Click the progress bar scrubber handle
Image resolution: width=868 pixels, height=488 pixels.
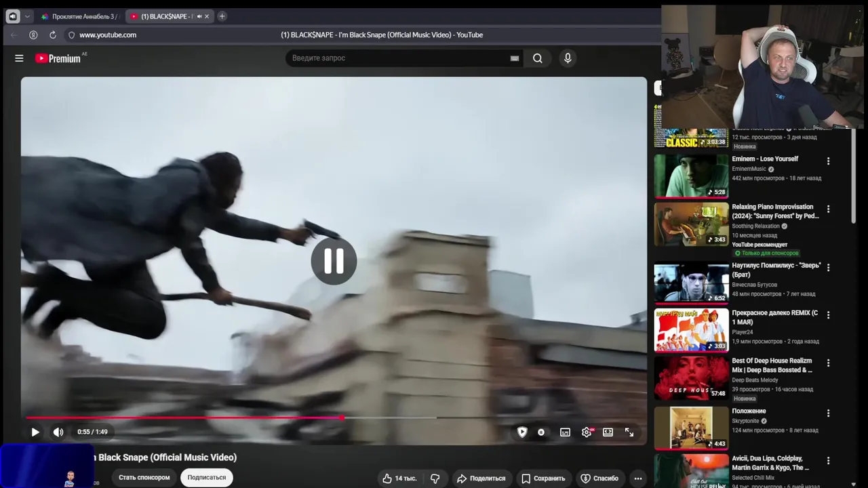[342, 418]
